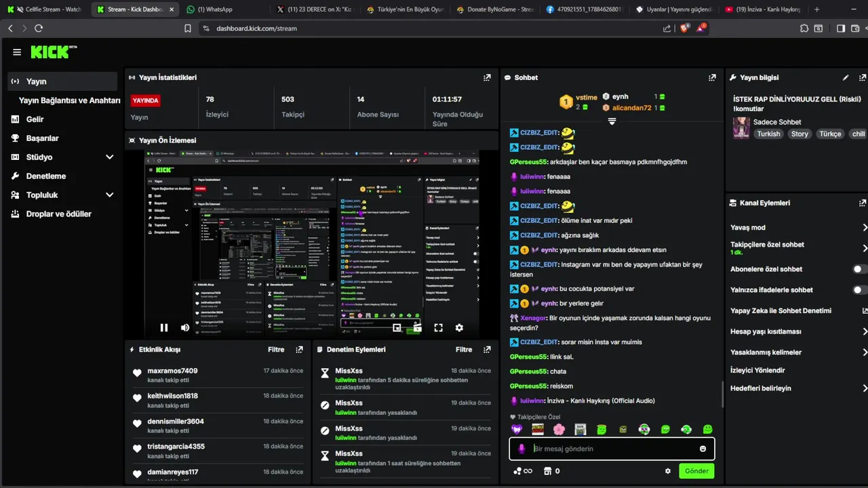This screenshot has width=868, height=488.
Task: Click the Story tag
Action: [x=800, y=134]
